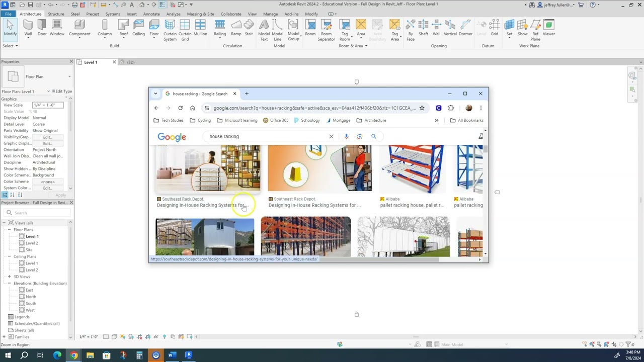
Task: Expand the Room & Area panel dropdown
Action: point(353,46)
